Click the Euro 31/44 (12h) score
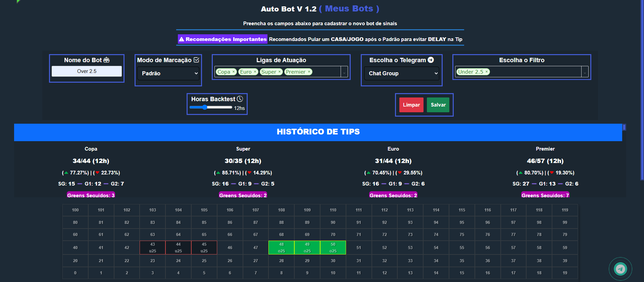 pyautogui.click(x=393, y=161)
